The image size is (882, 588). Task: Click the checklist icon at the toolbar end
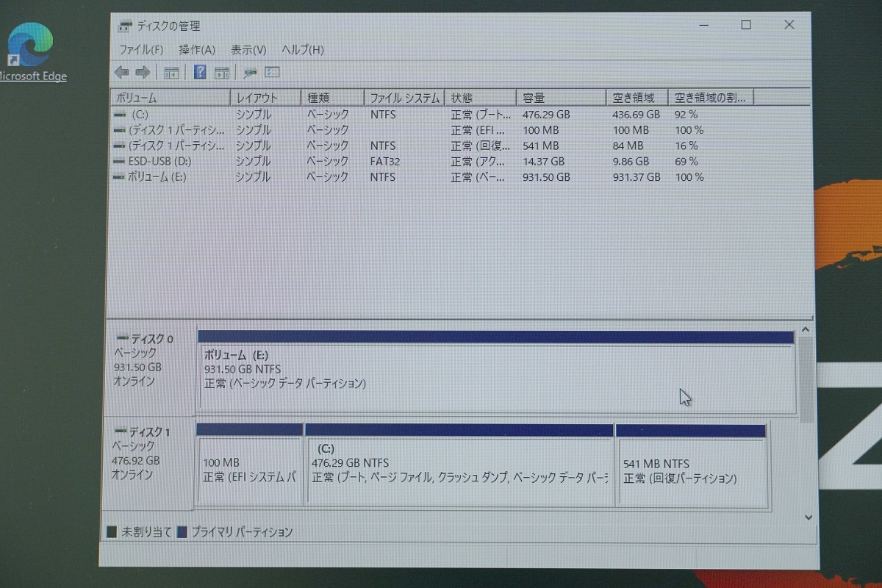tap(273, 72)
